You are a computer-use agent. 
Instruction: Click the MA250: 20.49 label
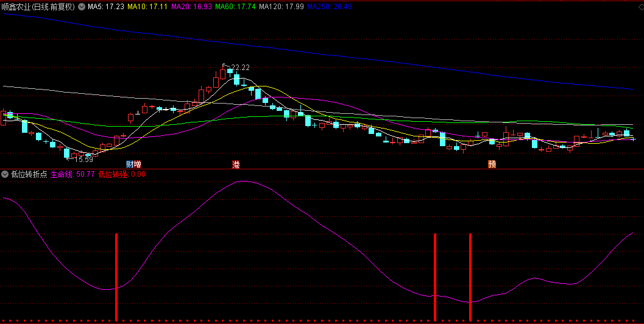click(330, 7)
